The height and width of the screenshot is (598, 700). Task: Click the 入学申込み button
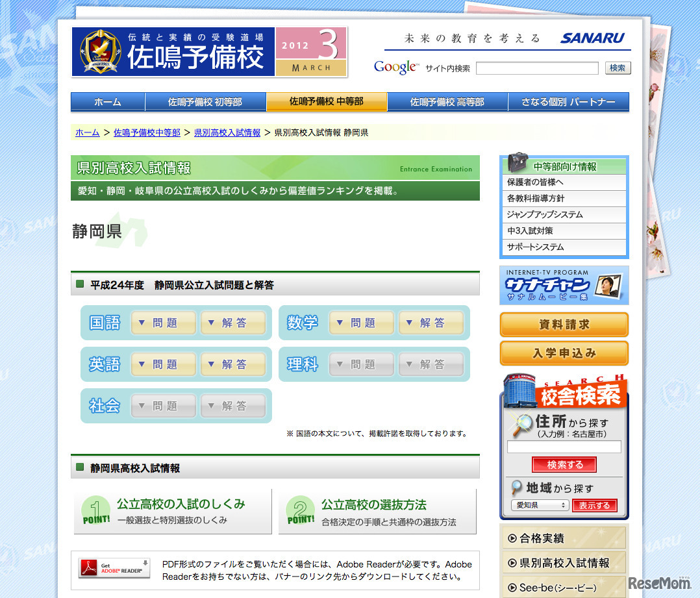pos(564,354)
